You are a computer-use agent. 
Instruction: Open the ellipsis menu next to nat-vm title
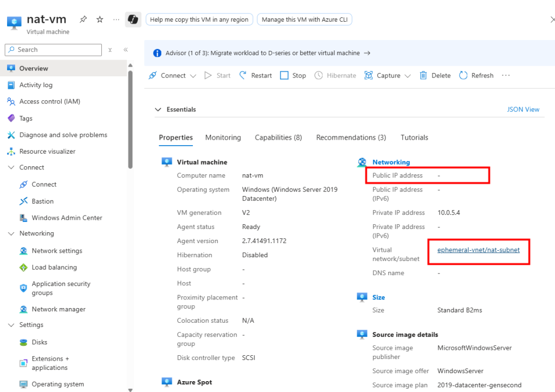tap(116, 19)
